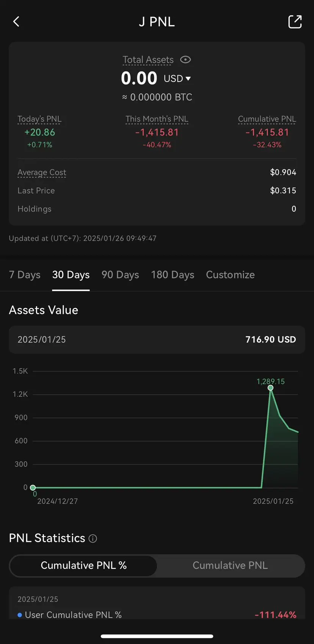Select the 180 Days tab

coord(173,275)
